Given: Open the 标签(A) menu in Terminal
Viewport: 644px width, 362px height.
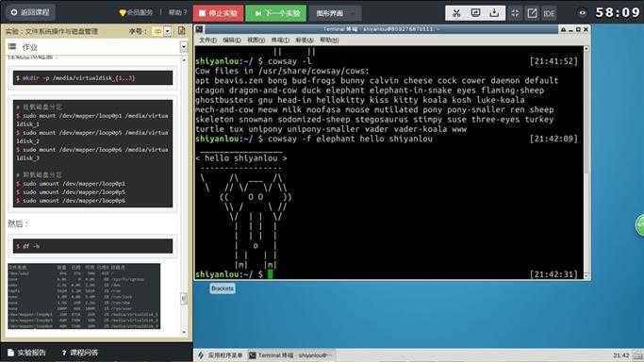Looking at the screenshot, I should (305, 40).
